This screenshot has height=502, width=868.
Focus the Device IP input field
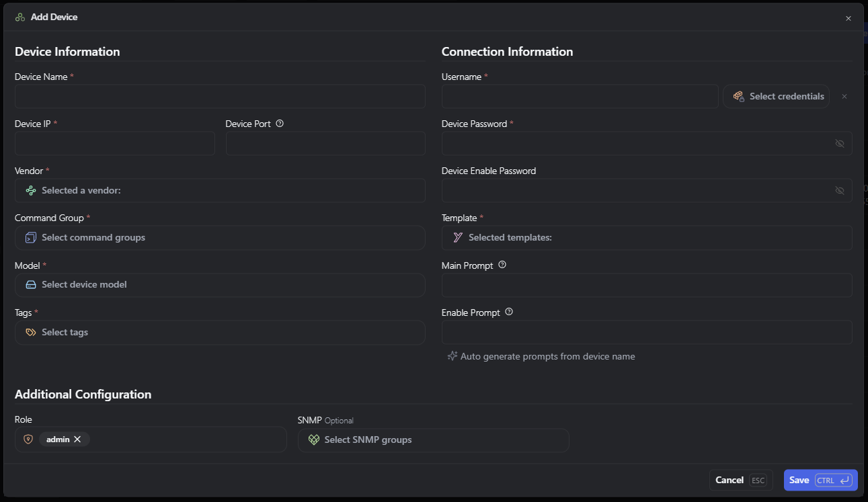pos(115,143)
